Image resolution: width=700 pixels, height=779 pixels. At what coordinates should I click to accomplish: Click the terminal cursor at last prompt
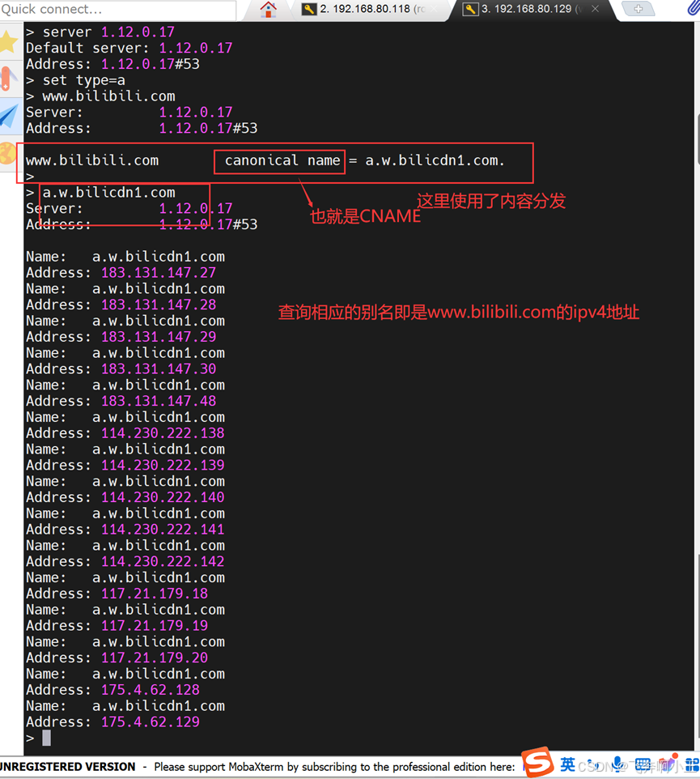[x=46, y=738]
